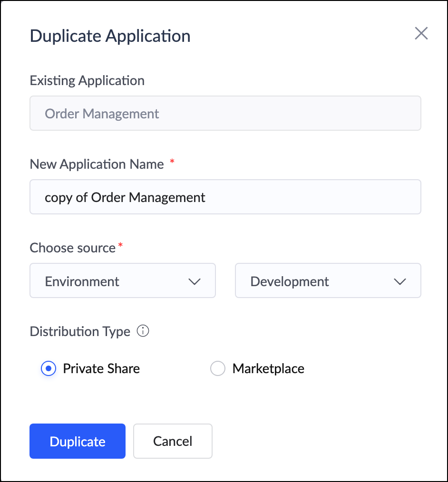
Task: Click the Existing Application read-only field
Action: click(225, 114)
